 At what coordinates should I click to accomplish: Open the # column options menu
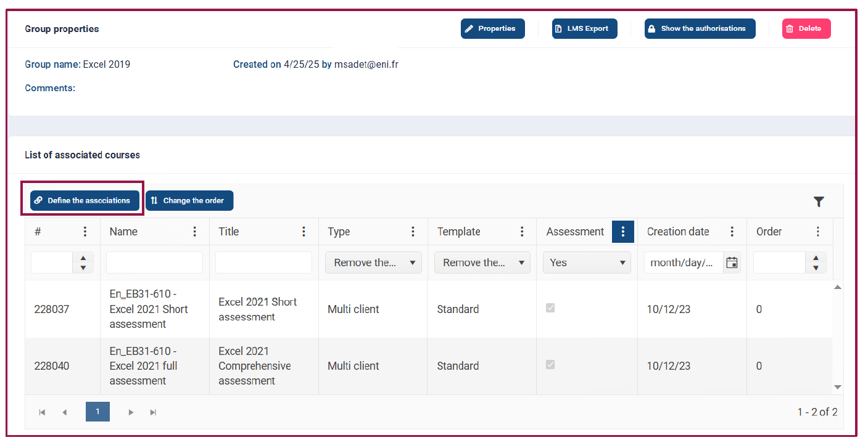coord(85,232)
